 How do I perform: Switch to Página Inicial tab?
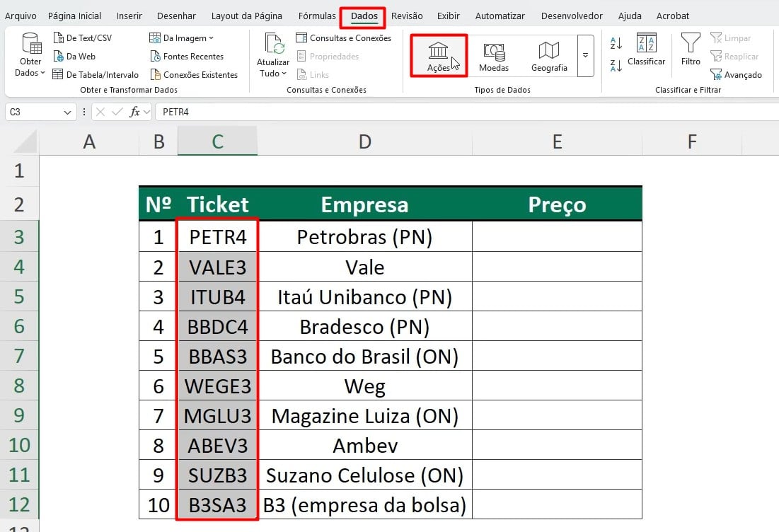pyautogui.click(x=74, y=16)
